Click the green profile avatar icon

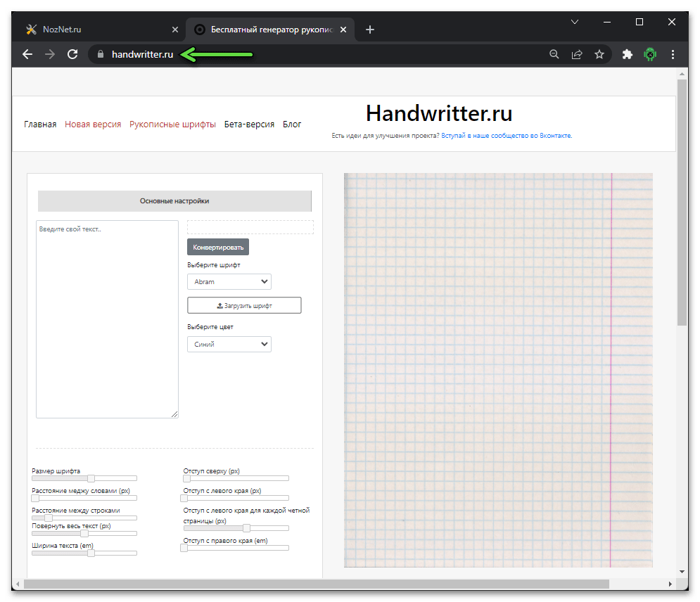650,54
